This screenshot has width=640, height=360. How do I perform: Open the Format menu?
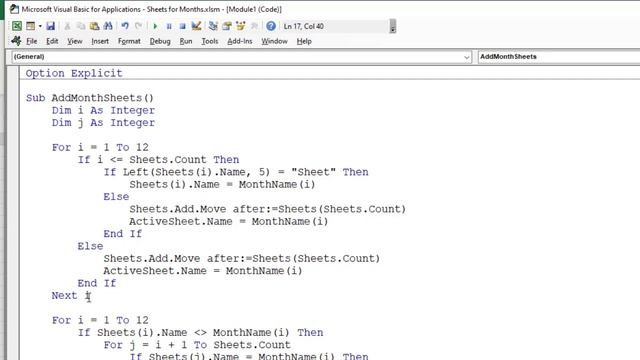tap(129, 41)
